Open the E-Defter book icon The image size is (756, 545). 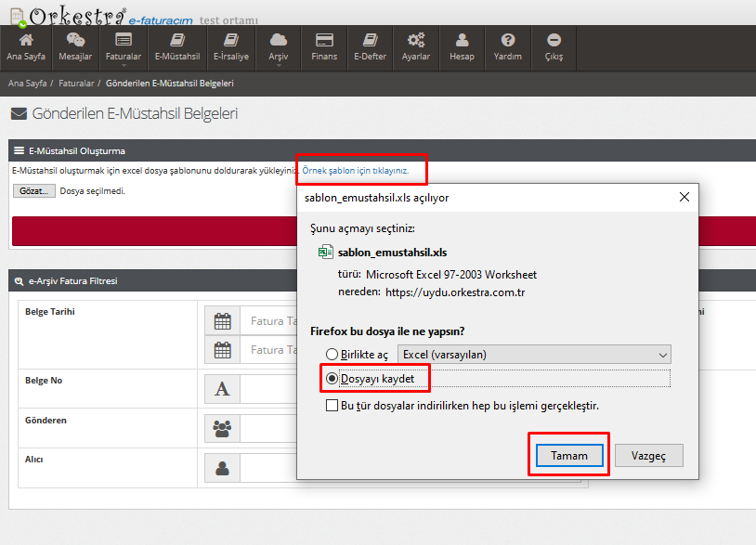click(371, 41)
